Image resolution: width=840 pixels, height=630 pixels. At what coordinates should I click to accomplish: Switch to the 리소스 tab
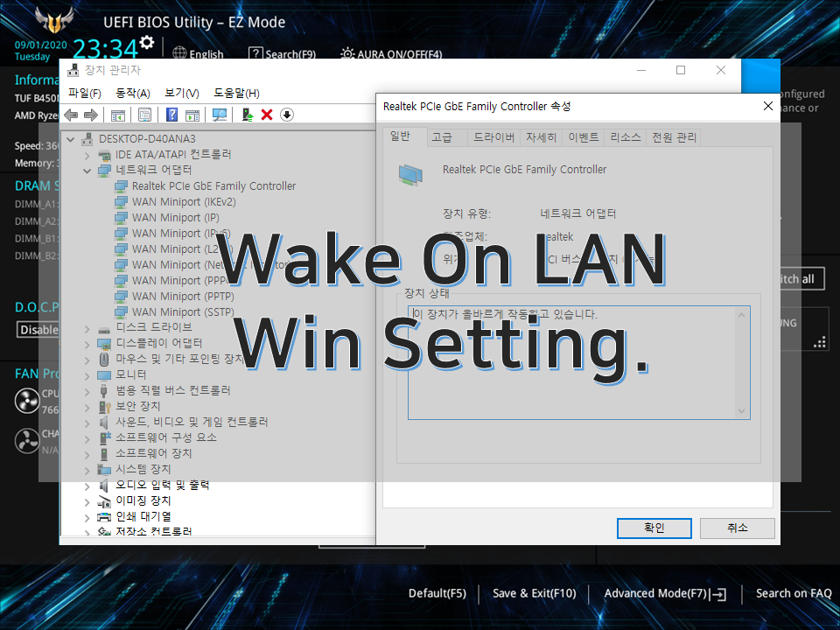(x=625, y=137)
